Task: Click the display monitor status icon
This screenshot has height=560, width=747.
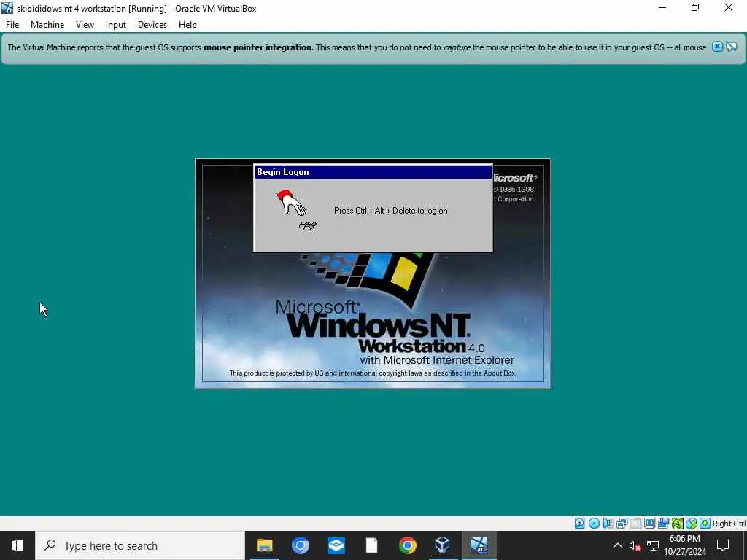Action: pos(649,524)
